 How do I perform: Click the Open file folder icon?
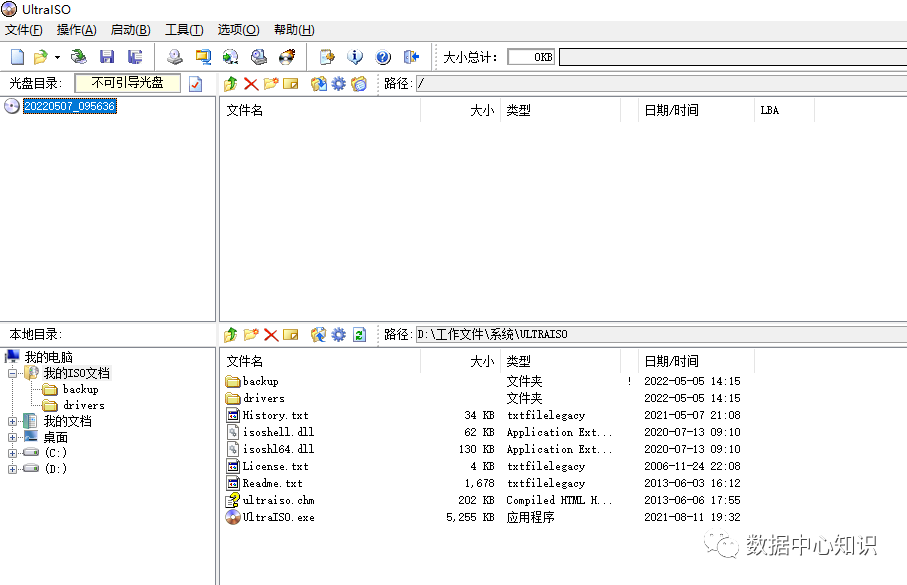click(40, 57)
